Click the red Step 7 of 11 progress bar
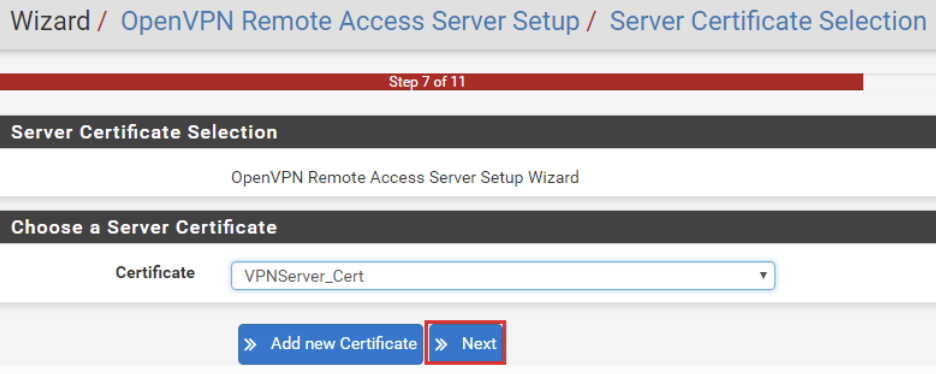Screen dimensions: 936x374 coord(431,82)
